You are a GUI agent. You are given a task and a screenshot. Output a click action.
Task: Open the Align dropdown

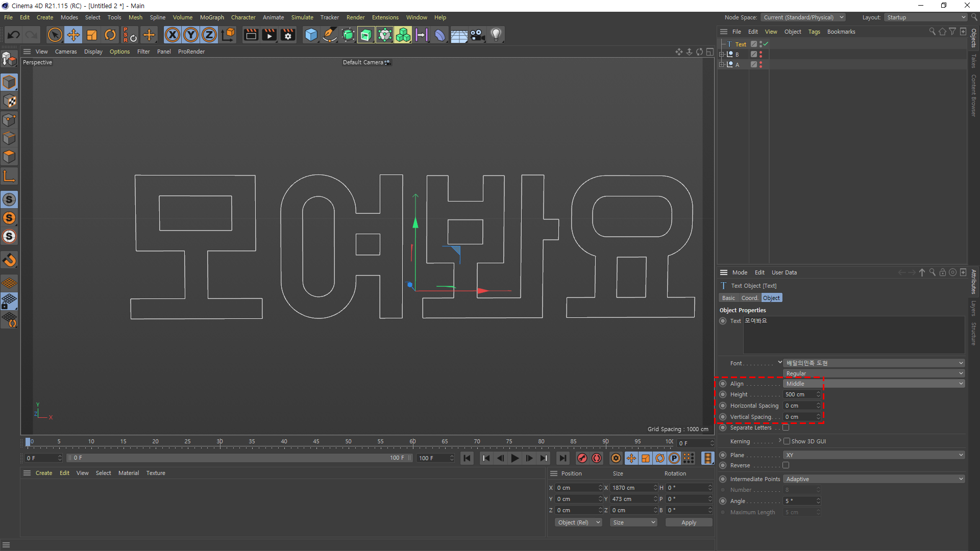pyautogui.click(x=873, y=384)
